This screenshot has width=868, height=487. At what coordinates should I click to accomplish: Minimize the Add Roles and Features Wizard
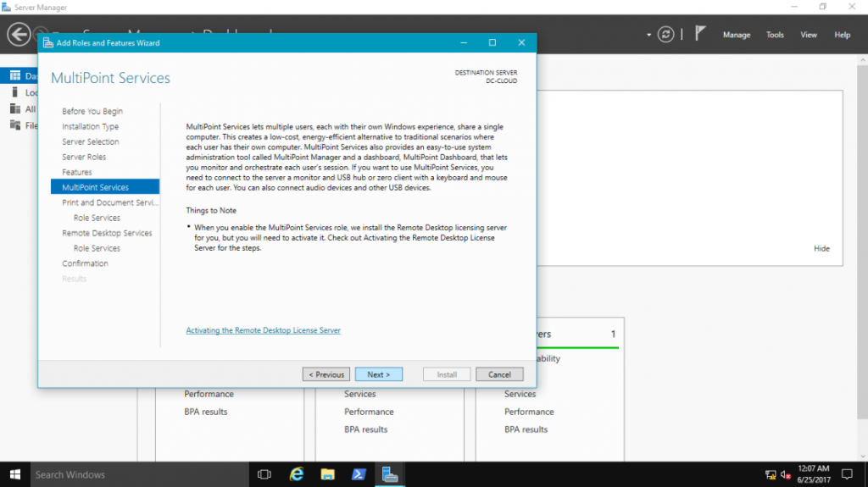tap(464, 42)
